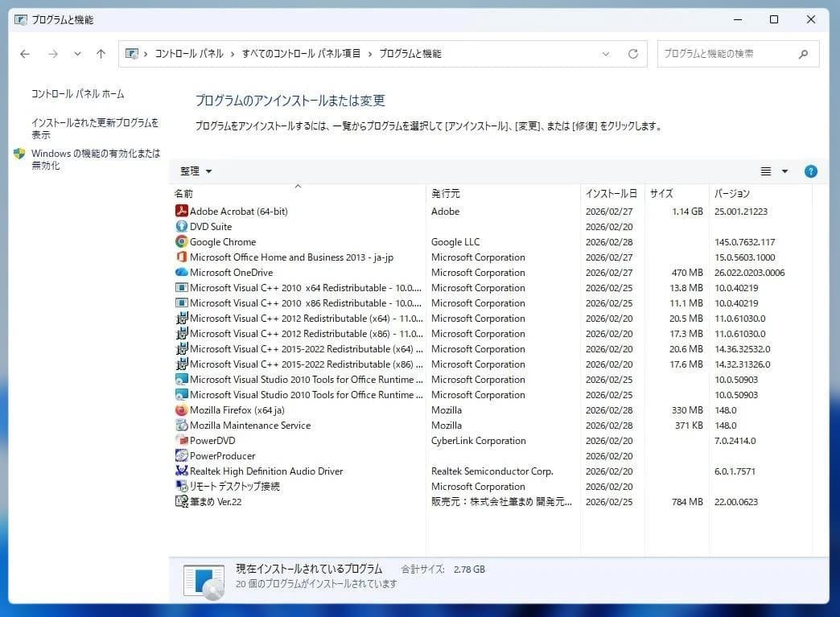Click the refresh icon in address bar

[x=633, y=54]
